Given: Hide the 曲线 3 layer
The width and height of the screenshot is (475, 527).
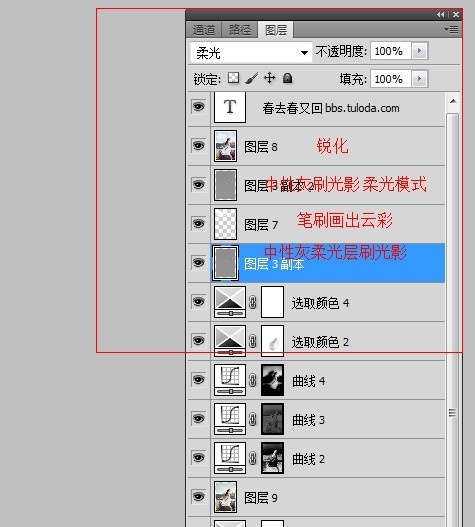Looking at the screenshot, I should pyautogui.click(x=198, y=419).
